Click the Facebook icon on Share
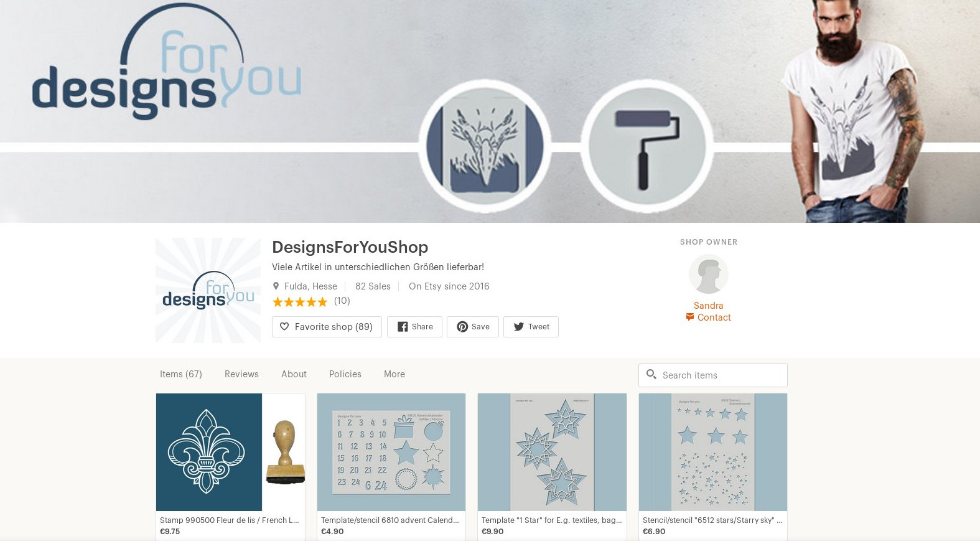 [x=403, y=326]
